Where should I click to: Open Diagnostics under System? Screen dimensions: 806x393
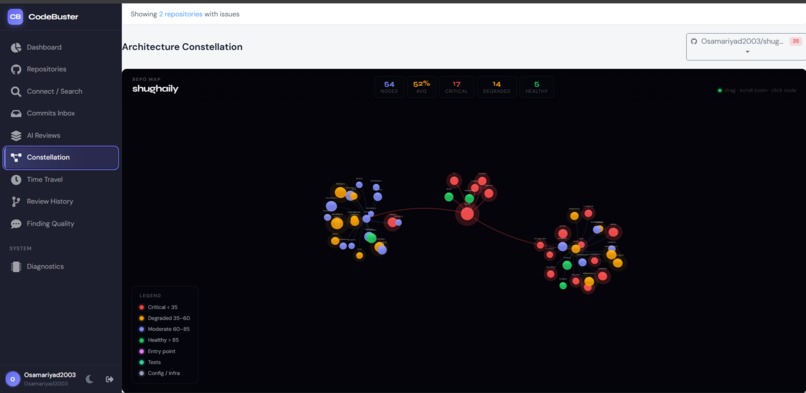[61, 267]
